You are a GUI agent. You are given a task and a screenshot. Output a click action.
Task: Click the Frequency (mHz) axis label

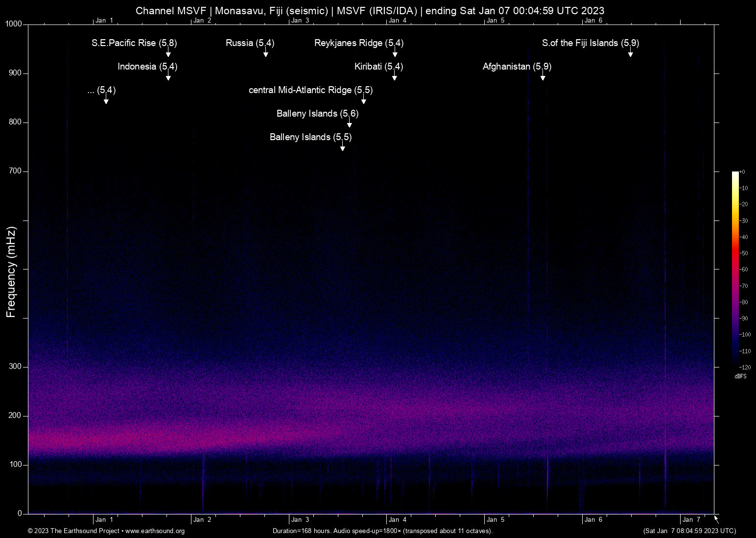point(11,269)
